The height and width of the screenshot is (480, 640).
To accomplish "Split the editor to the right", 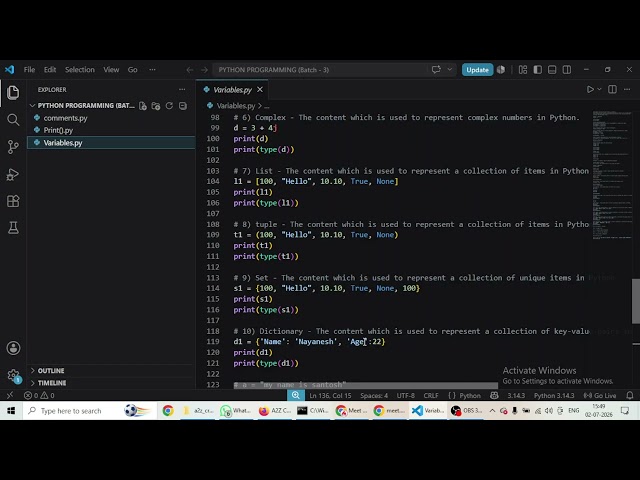I will click(x=612, y=89).
